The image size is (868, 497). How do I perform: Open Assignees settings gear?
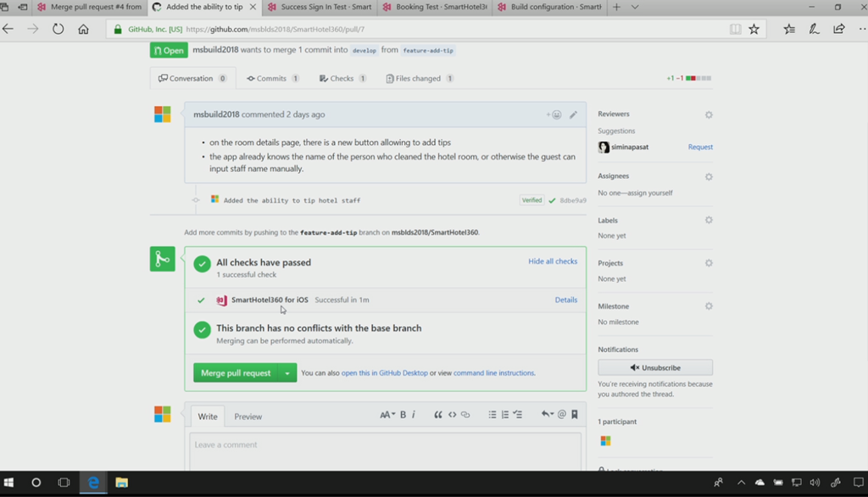pos(709,176)
